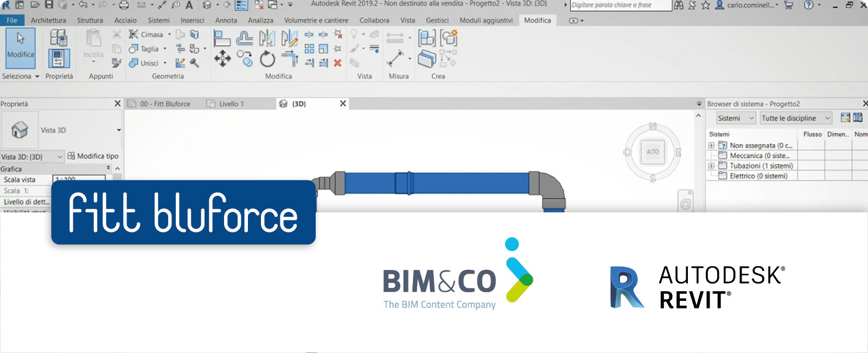Click the red Delete X tool
The height and width of the screenshot is (353, 868).
(x=337, y=63)
